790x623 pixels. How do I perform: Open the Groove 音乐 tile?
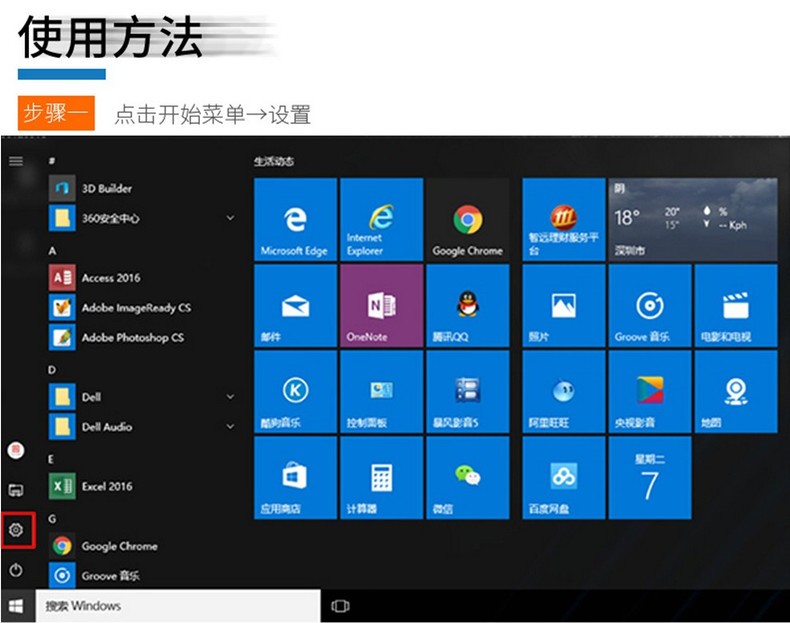(650, 306)
